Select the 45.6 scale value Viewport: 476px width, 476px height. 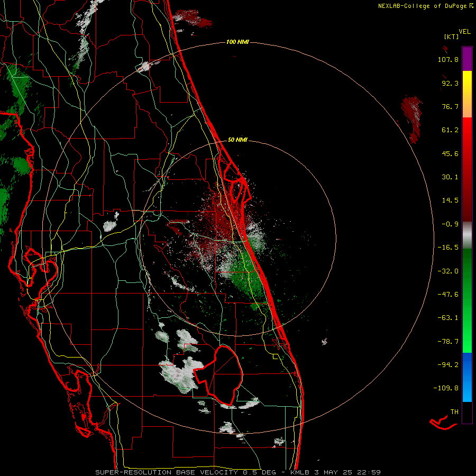[450, 153]
